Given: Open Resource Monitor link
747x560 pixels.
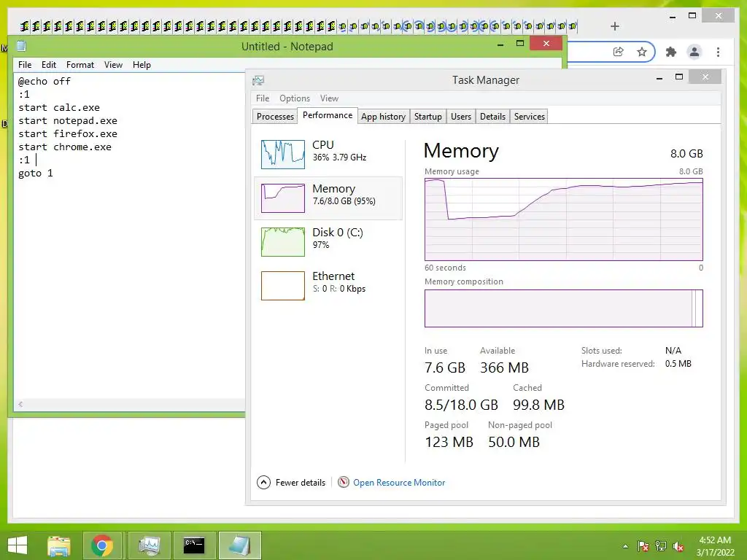Looking at the screenshot, I should (x=399, y=483).
